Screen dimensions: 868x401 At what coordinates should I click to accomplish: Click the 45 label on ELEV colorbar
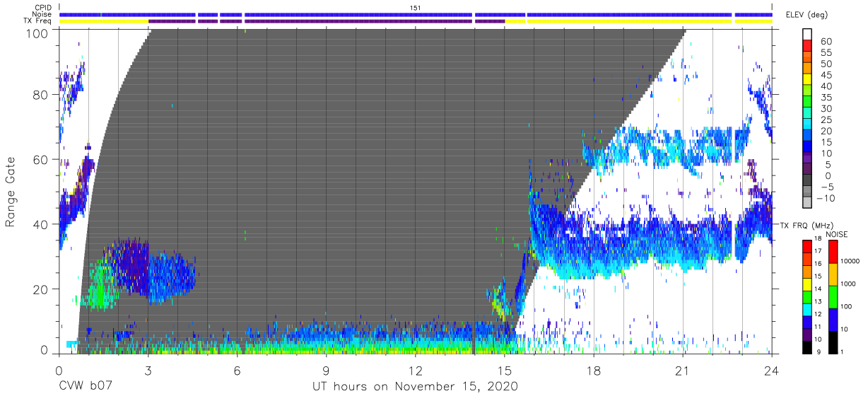826,75
